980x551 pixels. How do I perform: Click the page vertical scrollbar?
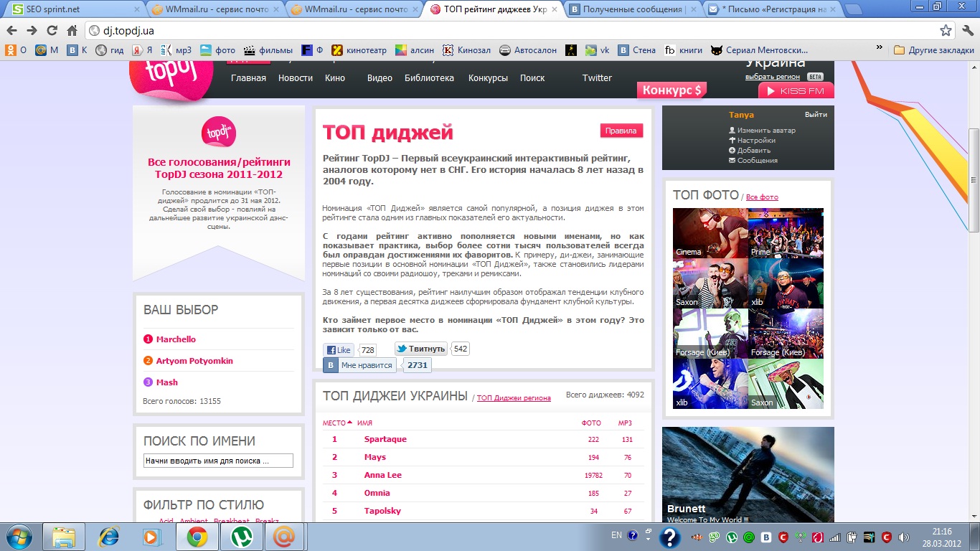974,179
